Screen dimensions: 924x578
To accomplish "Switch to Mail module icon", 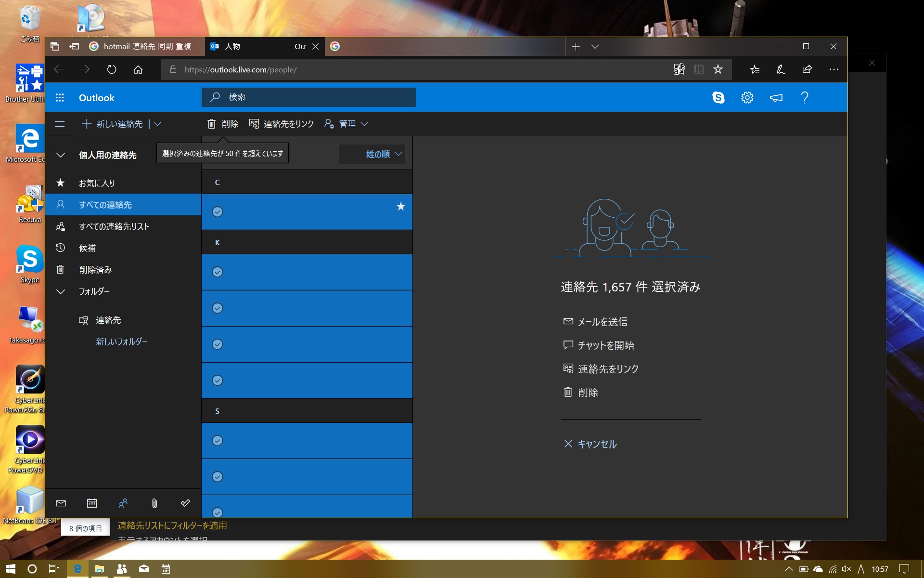I will tap(61, 503).
